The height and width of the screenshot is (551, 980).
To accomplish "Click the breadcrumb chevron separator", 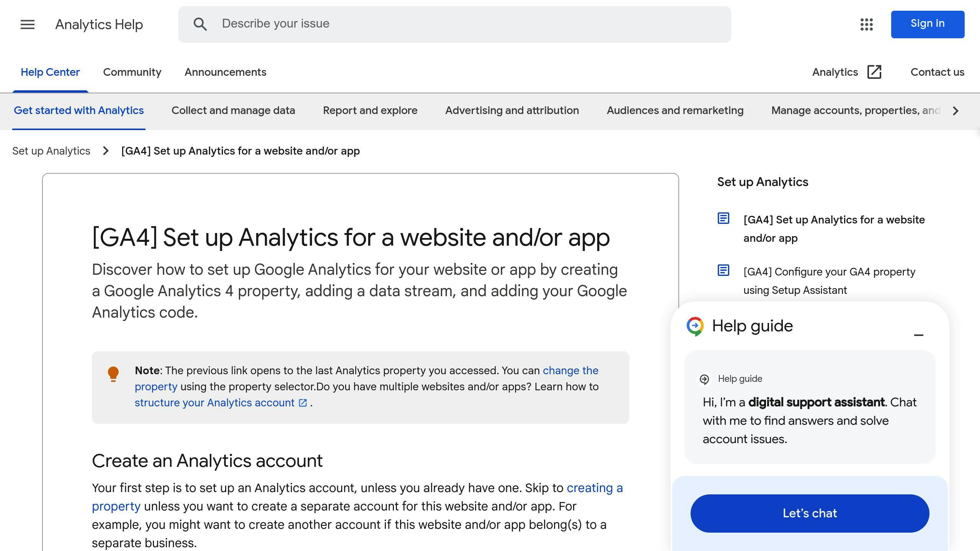I will pos(106,151).
